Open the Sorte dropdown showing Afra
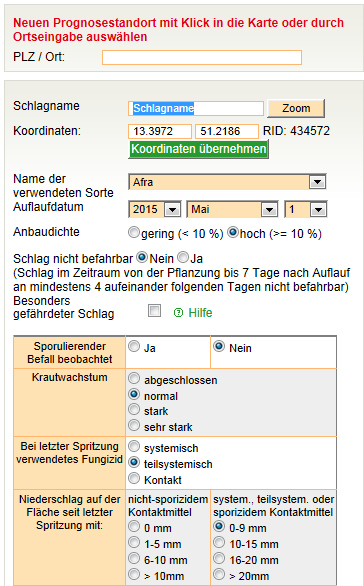This screenshot has width=364, height=586. (x=227, y=182)
